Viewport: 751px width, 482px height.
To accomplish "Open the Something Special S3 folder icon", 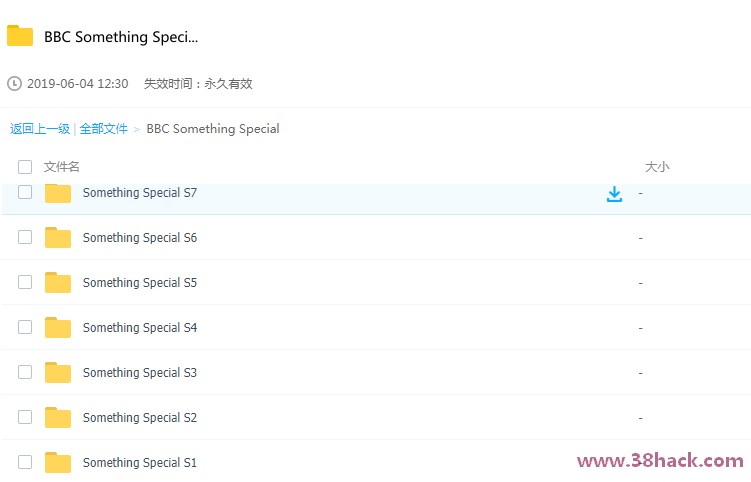I will coord(58,373).
